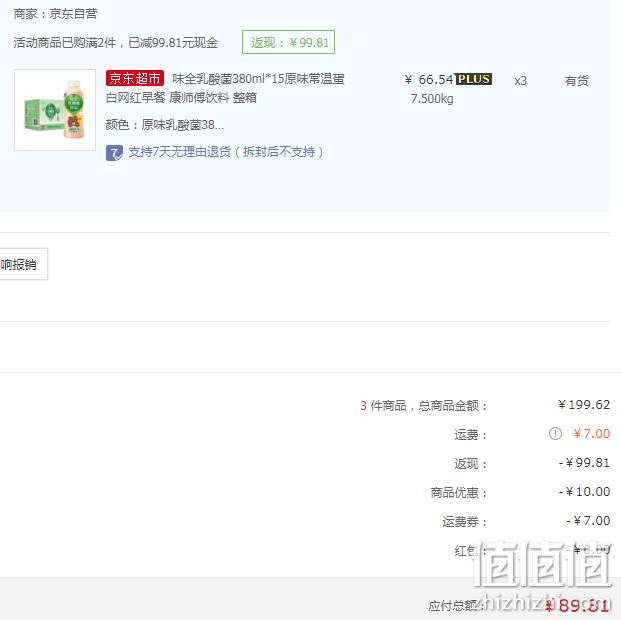Select the merchant text 商家：京东自营
621x620 pixels.
point(55,14)
